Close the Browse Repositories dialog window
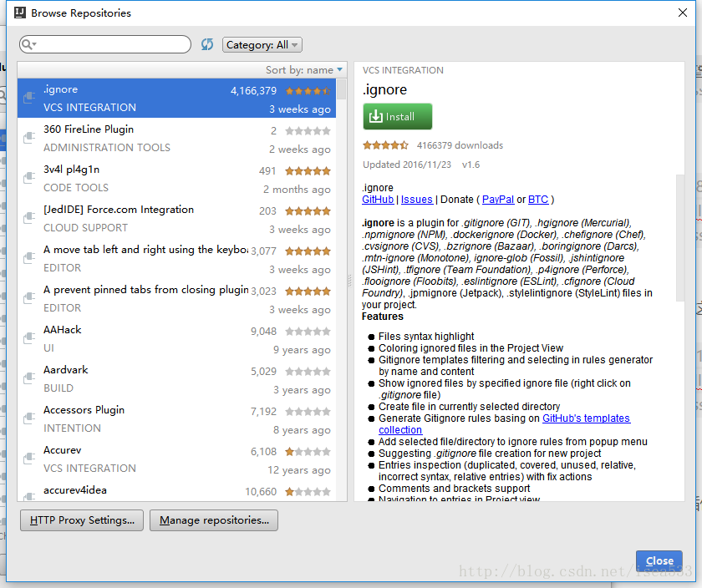The width and height of the screenshot is (702, 588). pos(682,13)
